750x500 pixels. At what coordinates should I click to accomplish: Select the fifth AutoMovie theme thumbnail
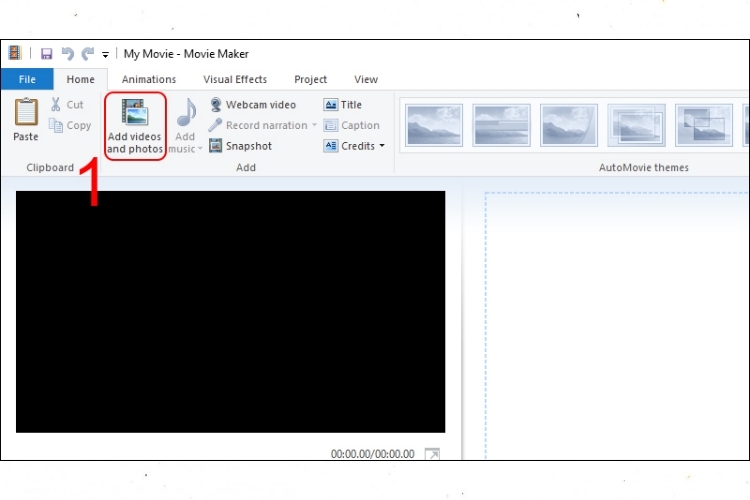(x=704, y=125)
